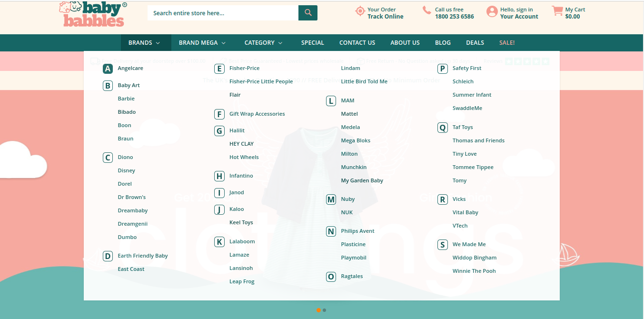
Task: Open the Safety First brand link
Action: pos(467,68)
